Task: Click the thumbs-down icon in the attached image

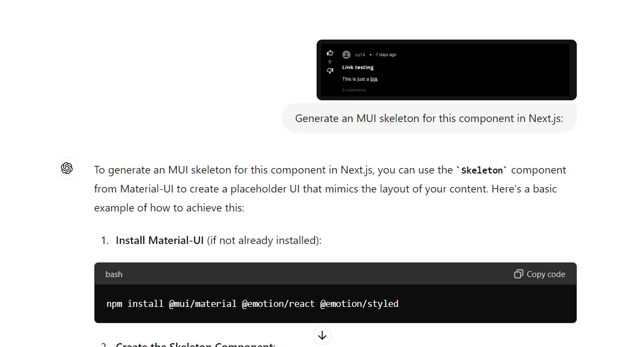Action: 330,71
